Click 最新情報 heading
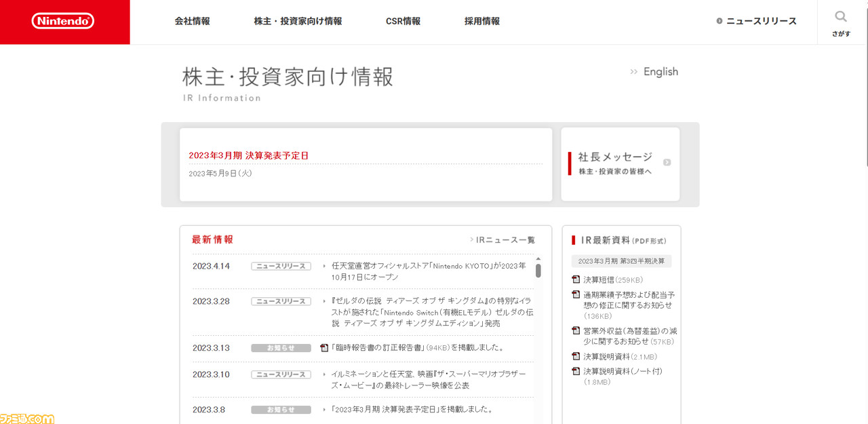Image resolution: width=868 pixels, height=424 pixels. (212, 239)
